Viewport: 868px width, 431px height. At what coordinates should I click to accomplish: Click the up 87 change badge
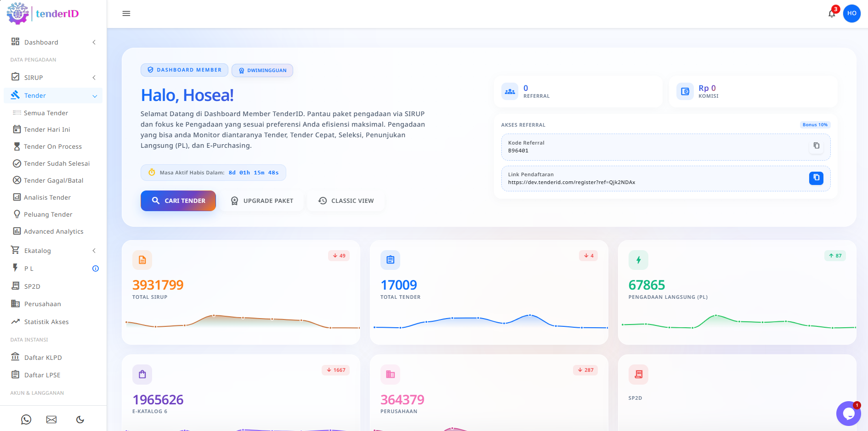point(835,256)
